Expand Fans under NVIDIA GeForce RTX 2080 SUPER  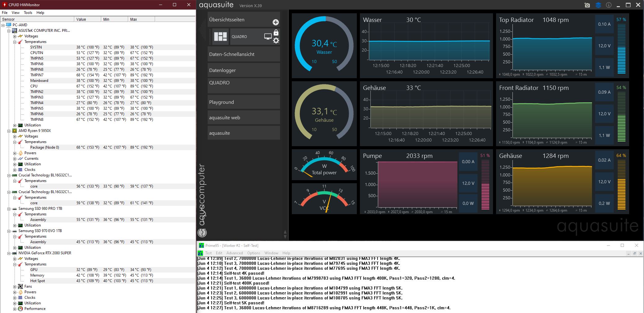point(15,286)
